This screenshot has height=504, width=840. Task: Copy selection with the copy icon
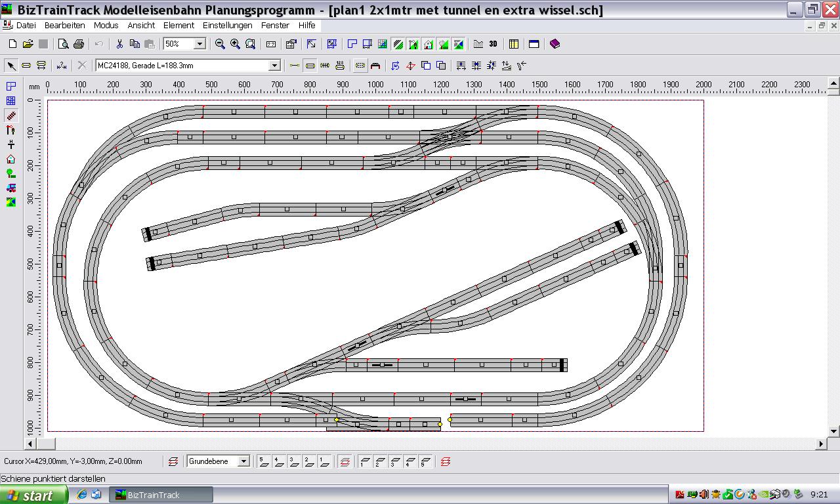[x=135, y=44]
